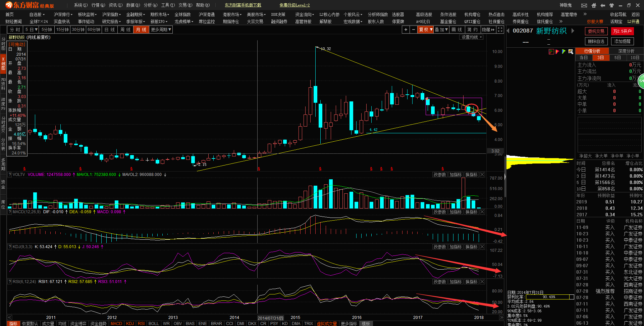This screenshot has width=644, height=326.
Task: Switch to 分时 period
Action: [15, 30]
